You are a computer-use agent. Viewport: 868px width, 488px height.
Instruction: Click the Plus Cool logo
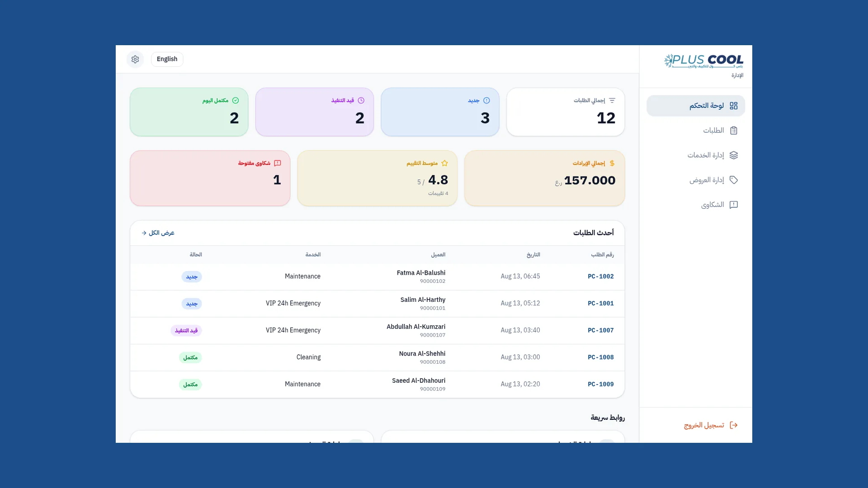tap(703, 61)
